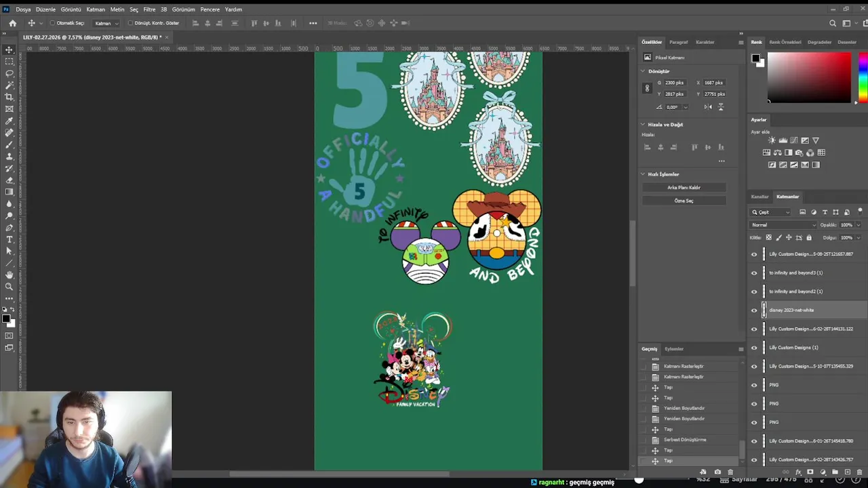
Task: Click the G width input field
Action: click(x=675, y=83)
